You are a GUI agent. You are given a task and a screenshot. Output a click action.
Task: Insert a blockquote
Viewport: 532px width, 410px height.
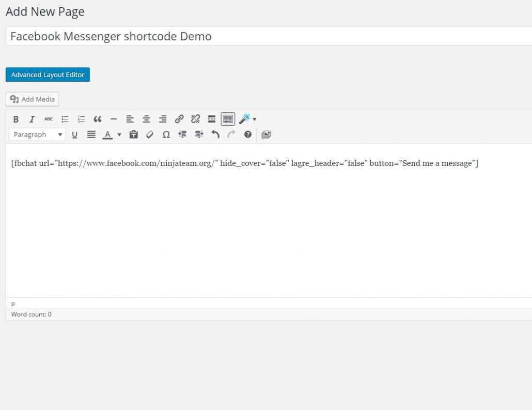[x=98, y=119]
